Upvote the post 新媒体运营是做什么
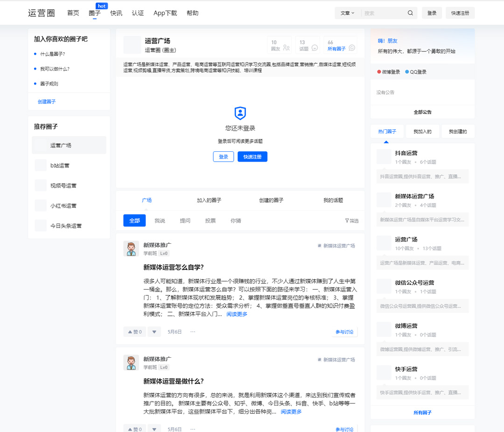The width and height of the screenshot is (504, 432). [x=134, y=428]
